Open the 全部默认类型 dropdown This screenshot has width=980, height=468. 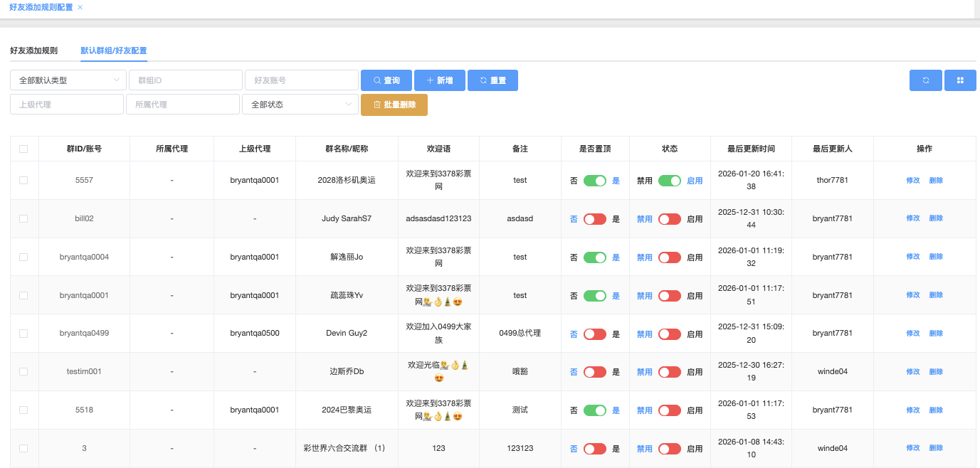click(68, 80)
